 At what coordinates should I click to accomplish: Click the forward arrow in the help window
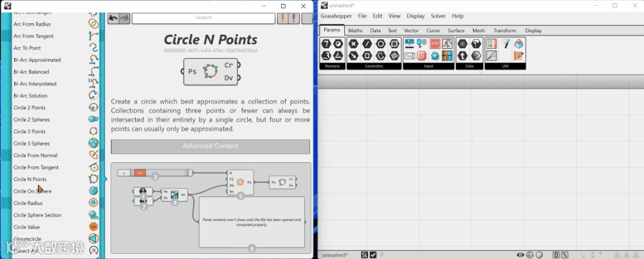[x=125, y=18]
